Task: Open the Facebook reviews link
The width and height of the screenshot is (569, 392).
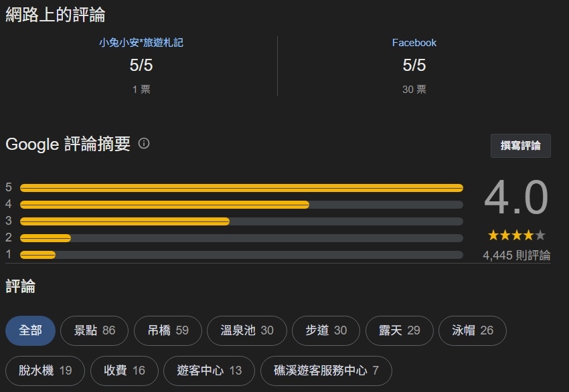Action: click(x=414, y=43)
